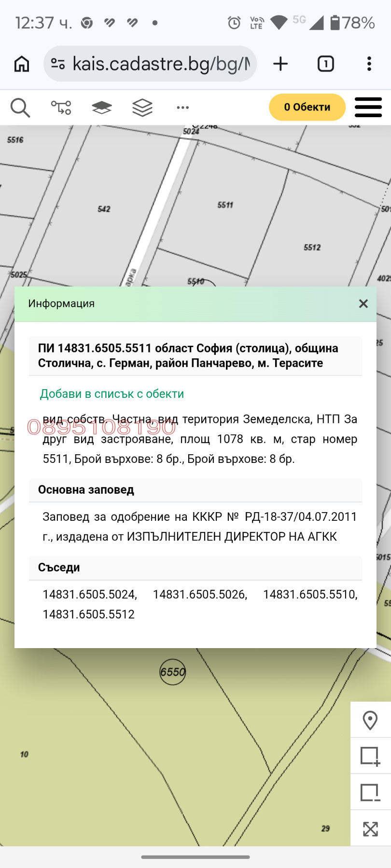Tap the site settings icon in URL bar

point(58,64)
